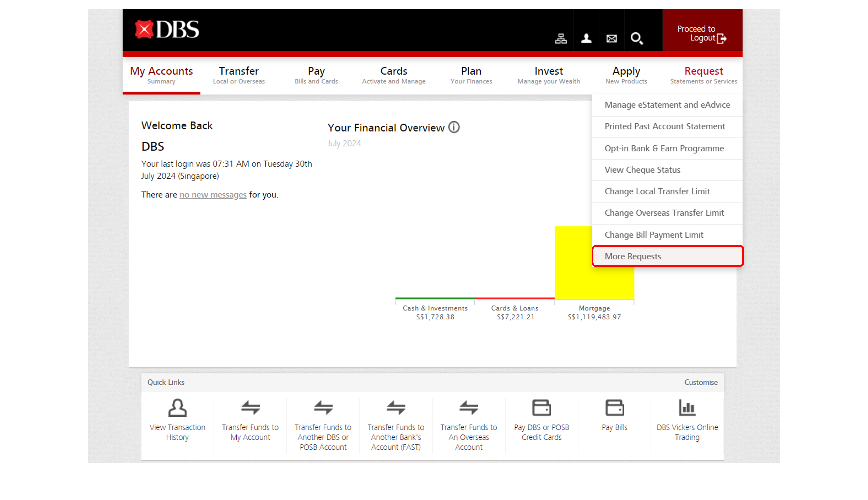This screenshot has height=500, width=868.
Task: Open the sitemap icon in header
Action: (561, 38)
